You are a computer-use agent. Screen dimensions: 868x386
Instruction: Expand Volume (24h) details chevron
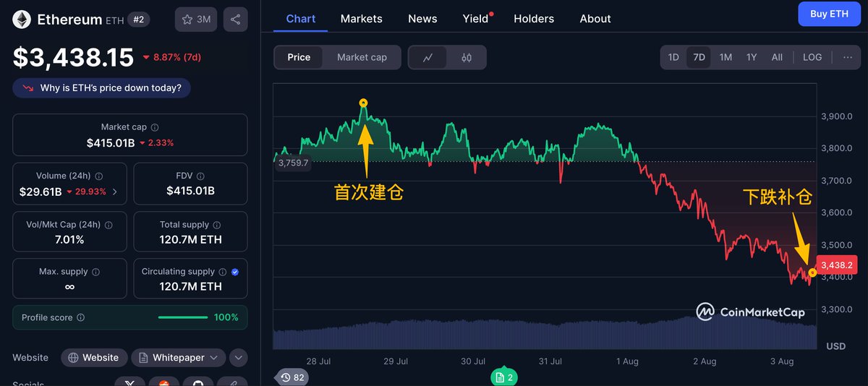pos(114,192)
